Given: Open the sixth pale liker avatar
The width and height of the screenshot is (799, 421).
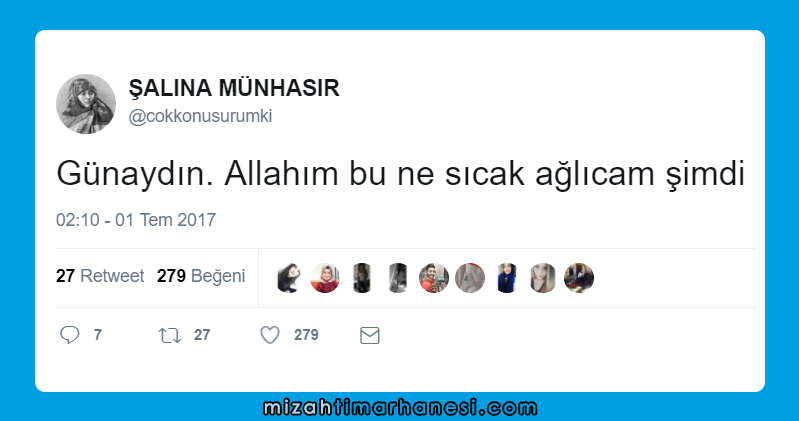Looking at the screenshot, I should 470,278.
